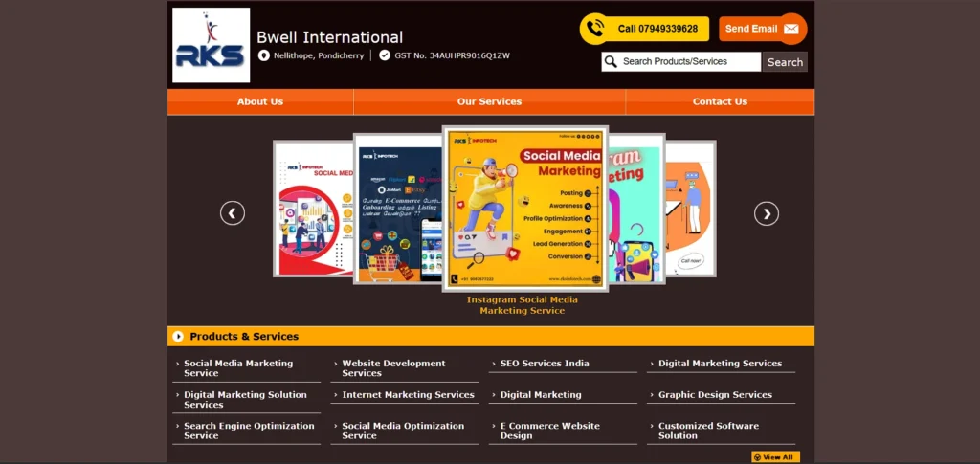The image size is (980, 464).
Task: Open Graphic Design Services link
Action: click(x=715, y=395)
